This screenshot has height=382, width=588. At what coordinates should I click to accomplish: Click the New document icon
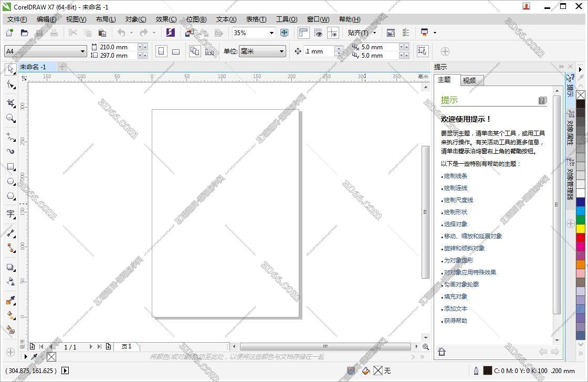pos(10,33)
